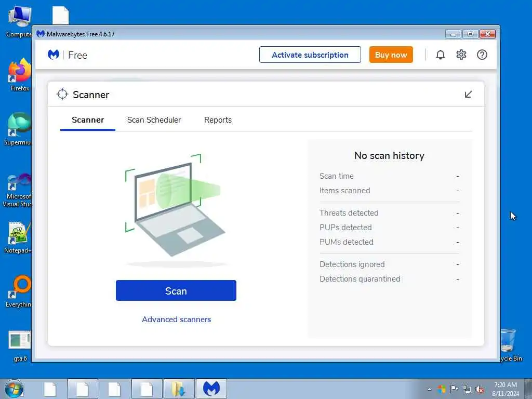Click the 'PUPs detected' row label

pyautogui.click(x=345, y=228)
